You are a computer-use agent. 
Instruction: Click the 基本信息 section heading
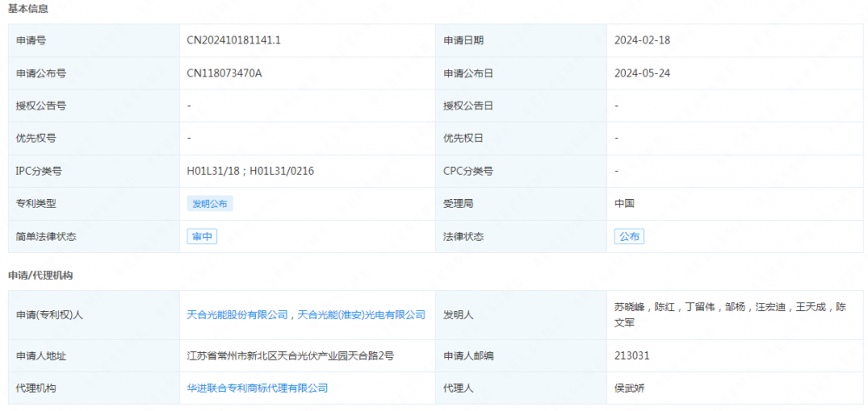pyautogui.click(x=28, y=9)
